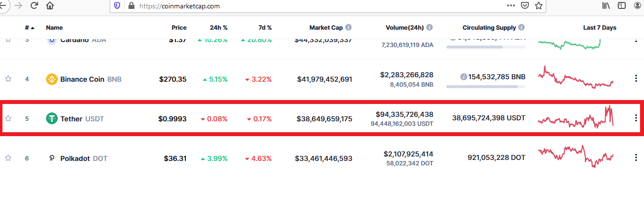644x204 pixels.
Task: Click the Volume(24h) info icon
Action: [429, 28]
